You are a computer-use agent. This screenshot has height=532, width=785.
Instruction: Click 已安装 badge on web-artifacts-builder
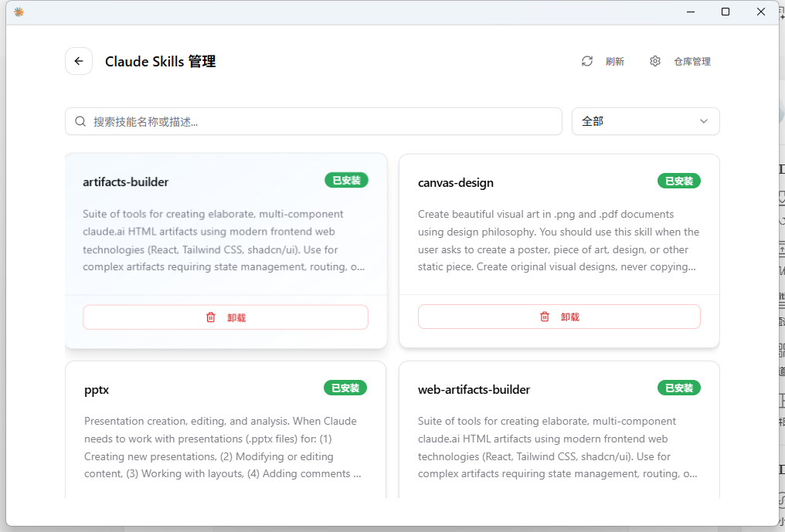679,388
